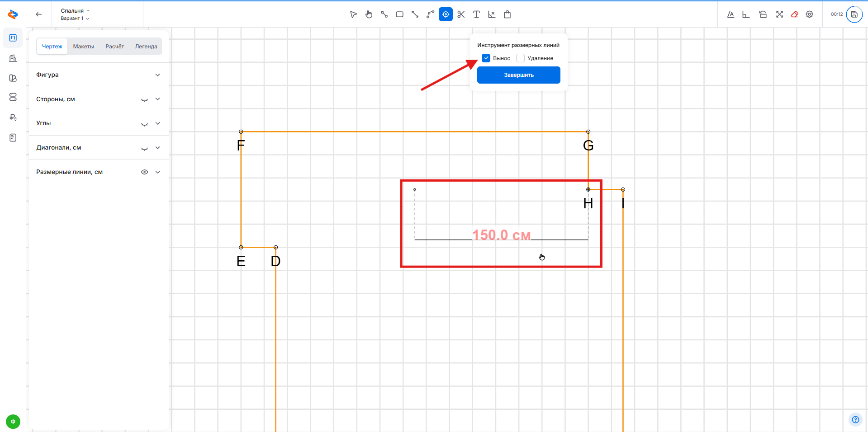Screen dimensions: 868x432
Task: Click the red eraser icon
Action: point(794,14)
